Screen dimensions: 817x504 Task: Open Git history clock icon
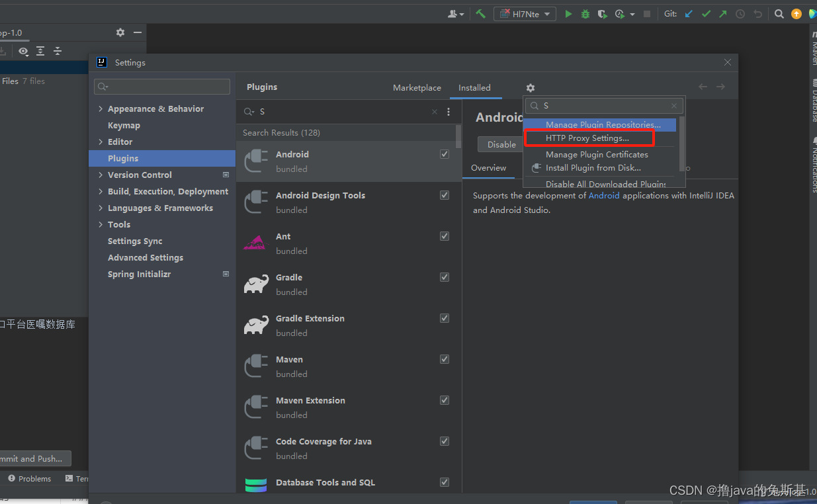740,14
